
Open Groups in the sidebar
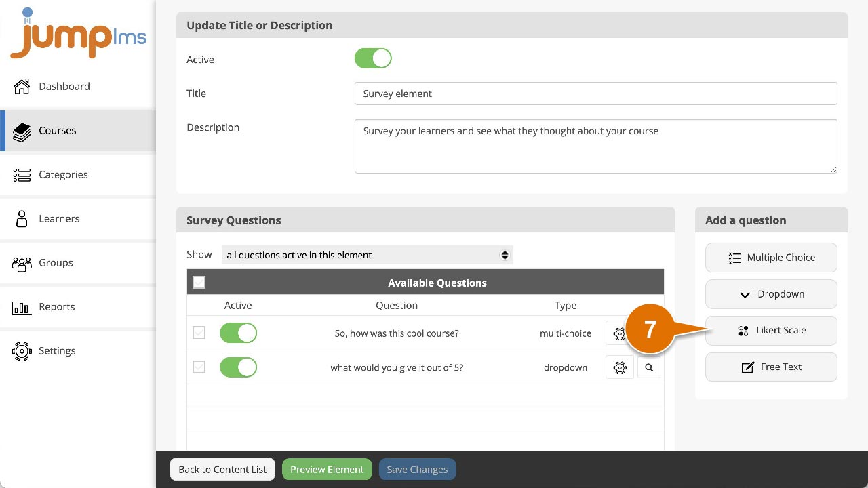click(x=78, y=262)
